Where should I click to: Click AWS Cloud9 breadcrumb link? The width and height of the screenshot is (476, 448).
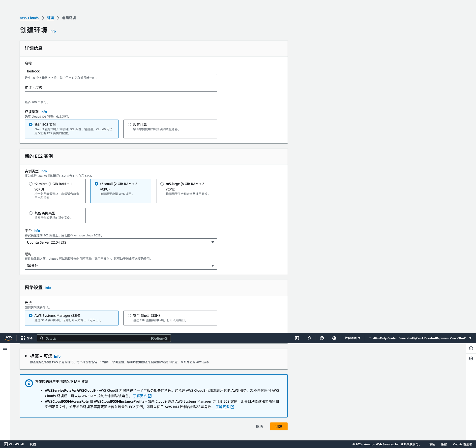(x=30, y=18)
